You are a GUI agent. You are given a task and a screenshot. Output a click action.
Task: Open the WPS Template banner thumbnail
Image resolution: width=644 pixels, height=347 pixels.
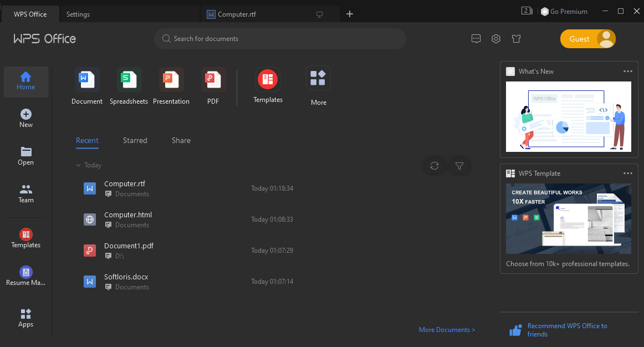tap(569, 218)
